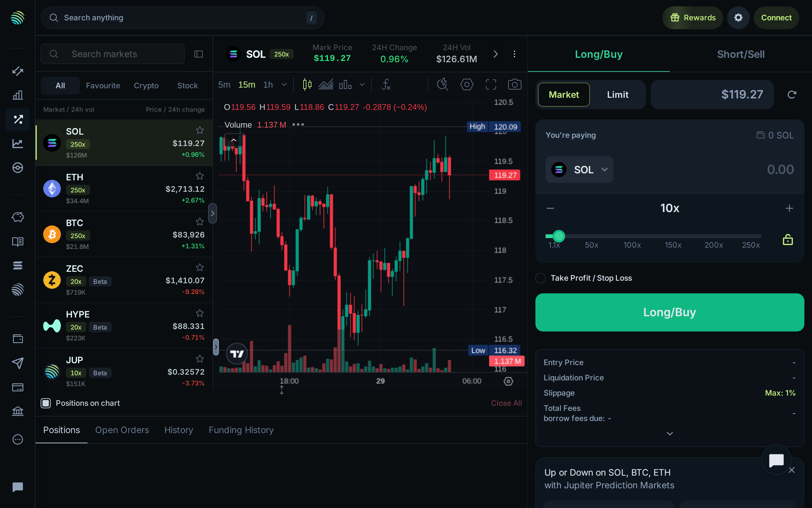This screenshot has height=508, width=812.
Task: Select the Limit order type
Action: click(617, 95)
